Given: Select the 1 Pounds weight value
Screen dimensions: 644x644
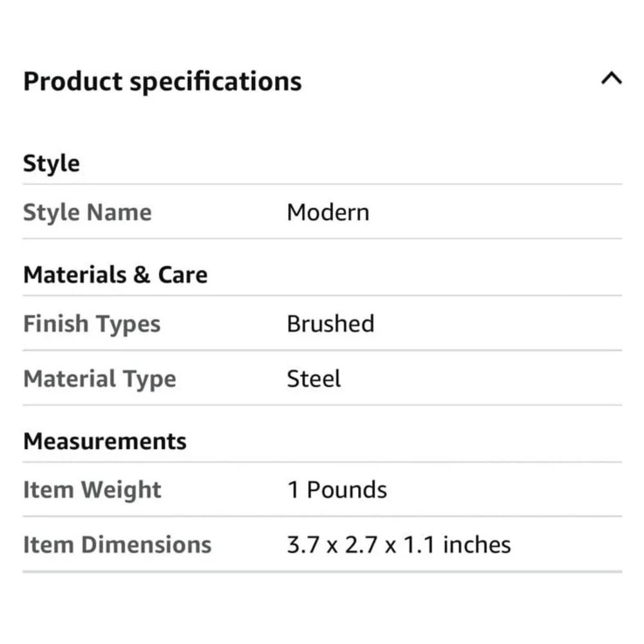Looking at the screenshot, I should (337, 489).
